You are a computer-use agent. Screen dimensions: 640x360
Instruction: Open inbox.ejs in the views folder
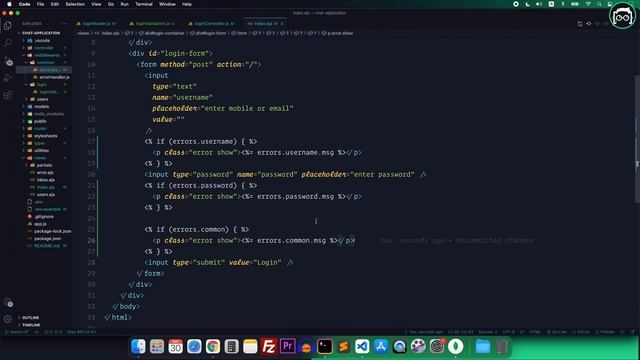coord(46,180)
